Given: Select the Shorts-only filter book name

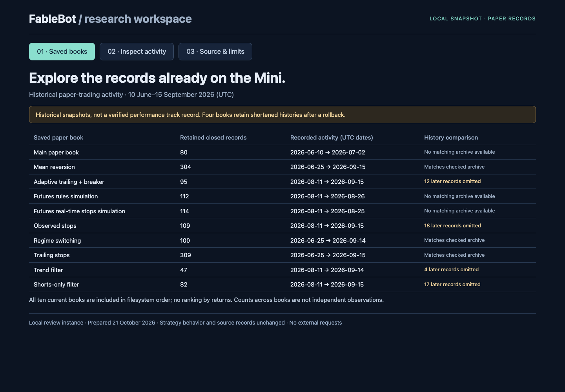Looking at the screenshot, I should (x=56, y=285).
